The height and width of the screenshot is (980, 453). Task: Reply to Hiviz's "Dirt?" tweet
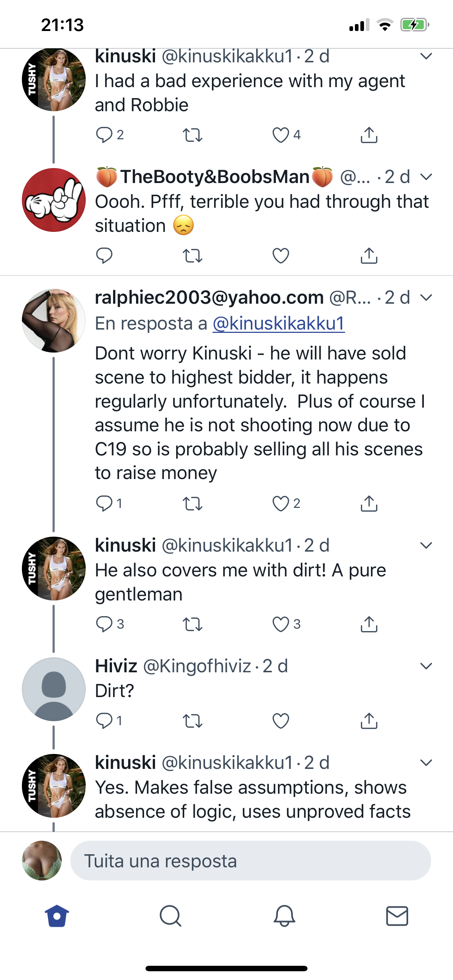[104, 721]
